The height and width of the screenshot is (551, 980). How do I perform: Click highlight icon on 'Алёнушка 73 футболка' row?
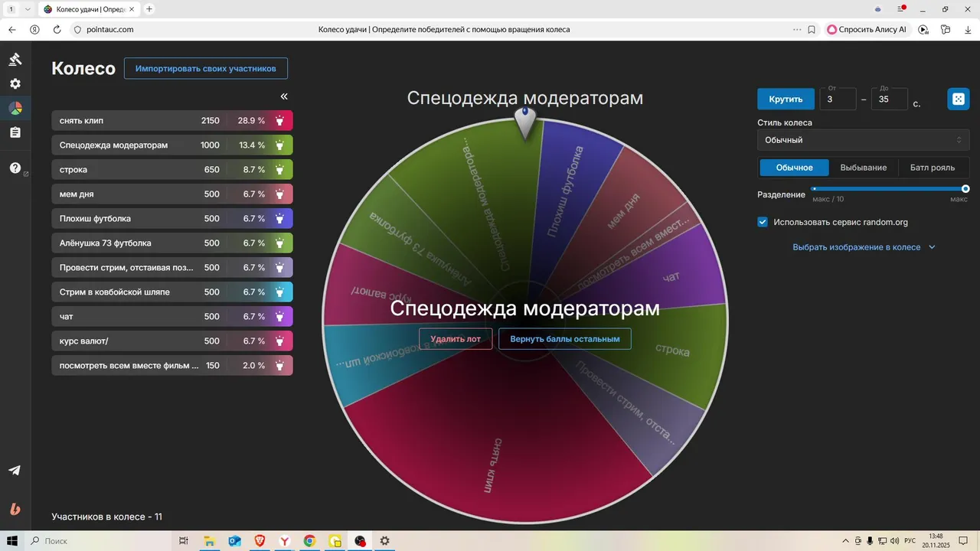point(280,243)
